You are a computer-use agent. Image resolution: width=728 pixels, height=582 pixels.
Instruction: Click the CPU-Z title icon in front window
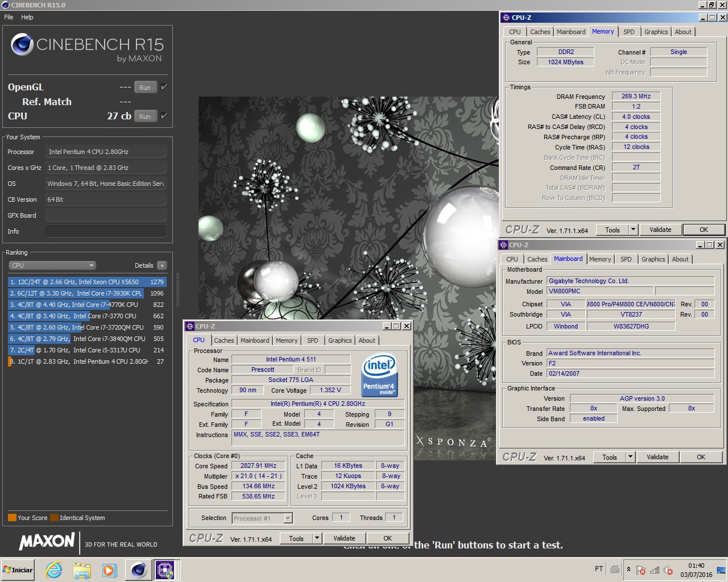pyautogui.click(x=190, y=326)
